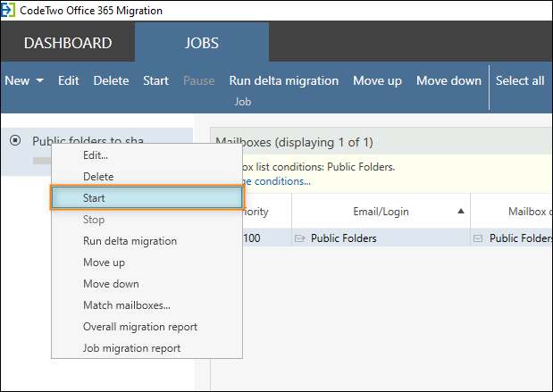Click the Mailboxes (displaying 1 of 1) heading
553x392 pixels.
[294, 142]
